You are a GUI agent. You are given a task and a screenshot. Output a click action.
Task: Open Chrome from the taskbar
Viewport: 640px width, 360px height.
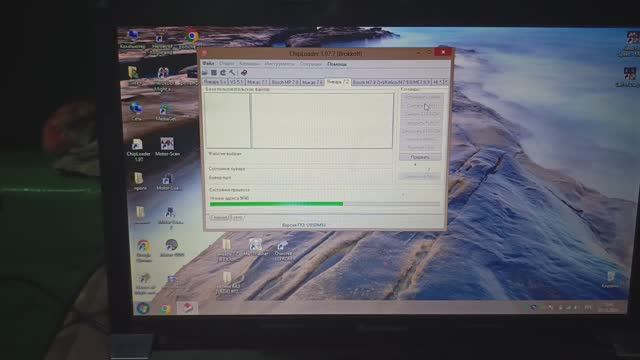click(165, 309)
